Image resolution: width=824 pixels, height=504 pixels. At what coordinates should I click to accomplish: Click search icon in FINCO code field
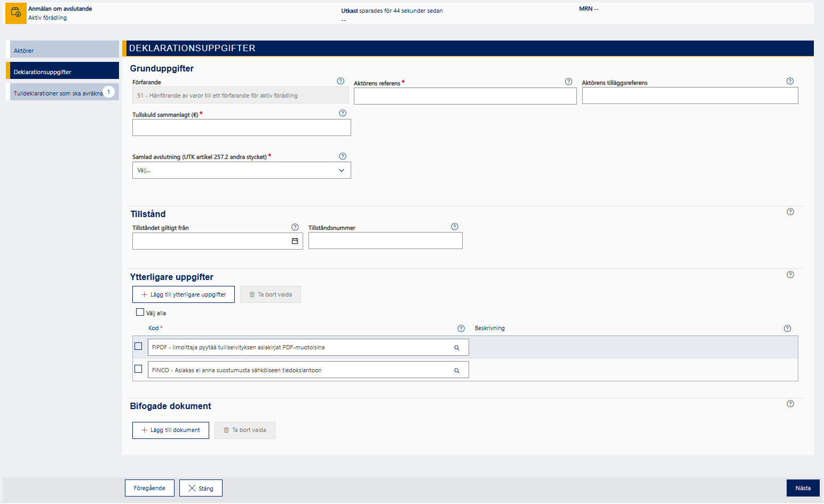click(457, 371)
